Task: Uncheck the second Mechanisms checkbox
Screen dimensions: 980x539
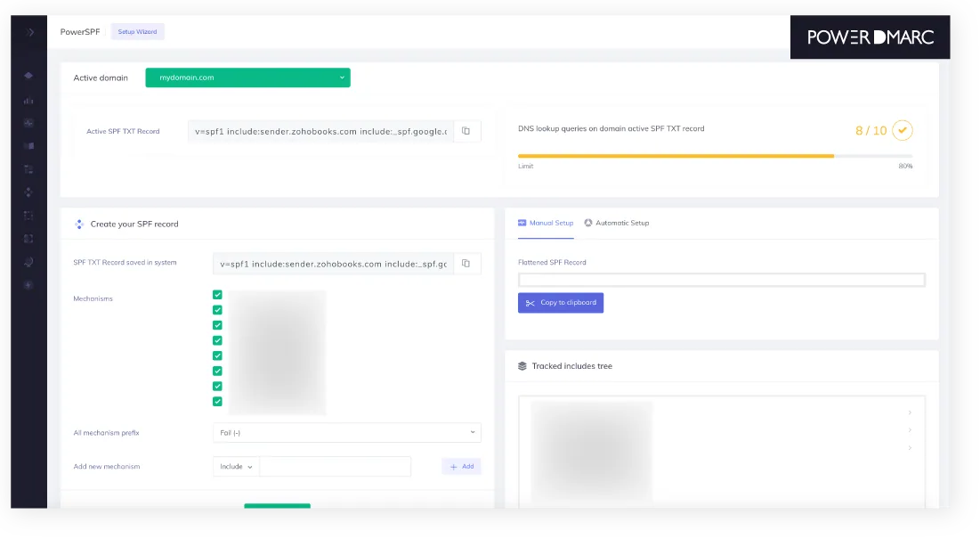Action: (217, 310)
